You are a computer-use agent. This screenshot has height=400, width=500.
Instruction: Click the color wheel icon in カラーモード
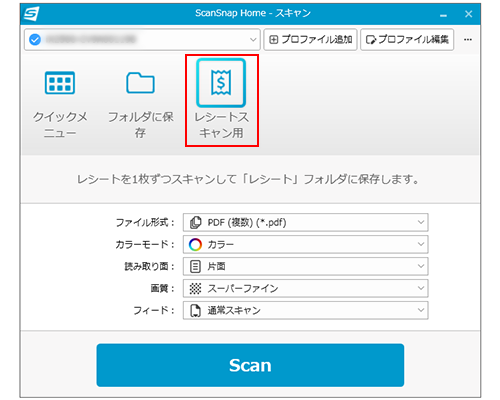(x=195, y=244)
